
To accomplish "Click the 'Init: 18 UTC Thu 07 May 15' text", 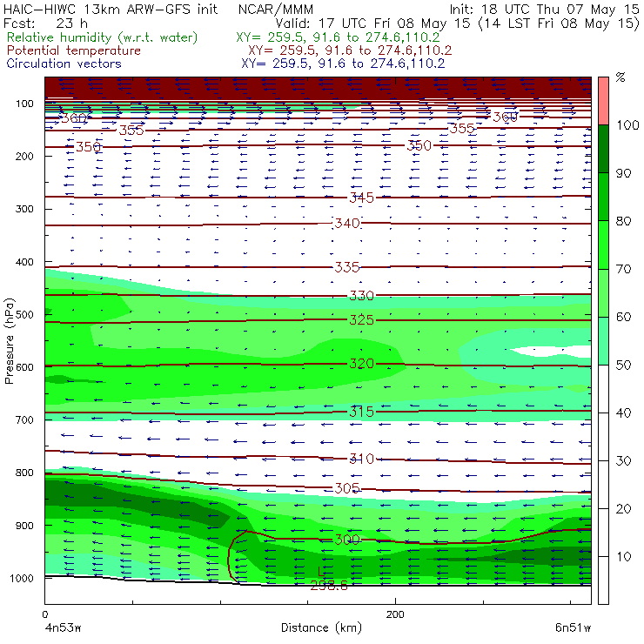I will coord(544,10).
